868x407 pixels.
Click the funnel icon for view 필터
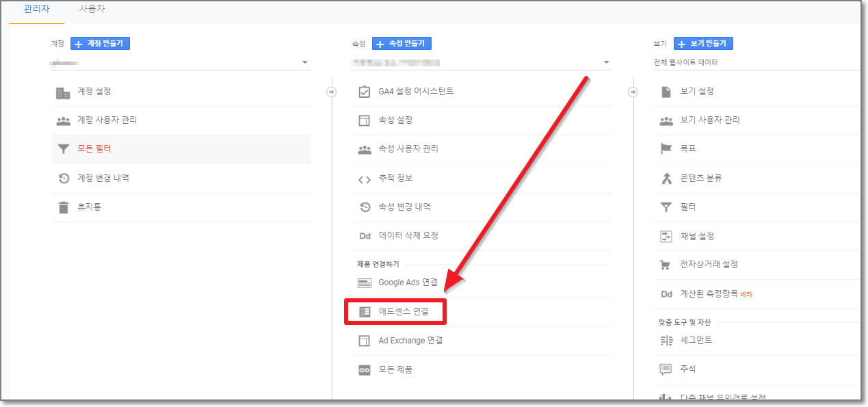[x=666, y=207]
